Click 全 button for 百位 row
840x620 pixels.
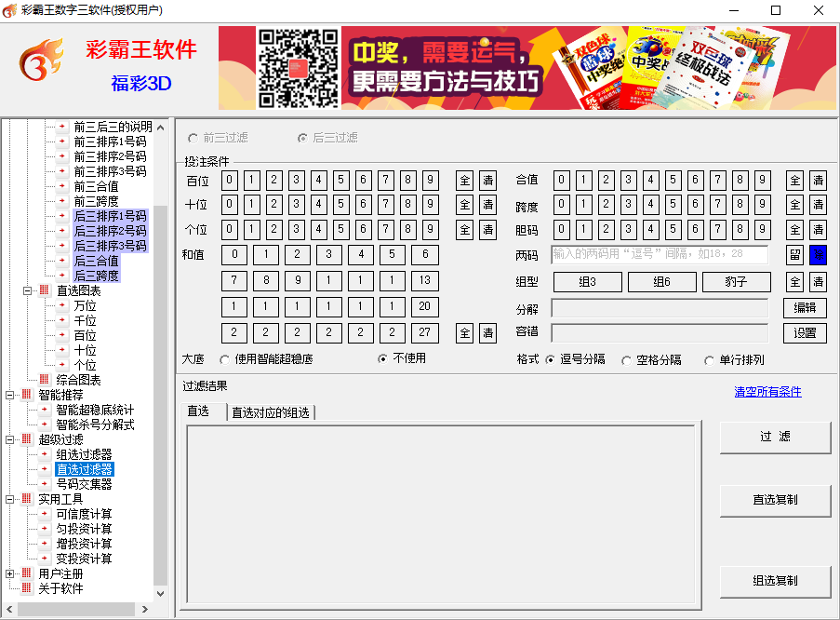tap(464, 181)
